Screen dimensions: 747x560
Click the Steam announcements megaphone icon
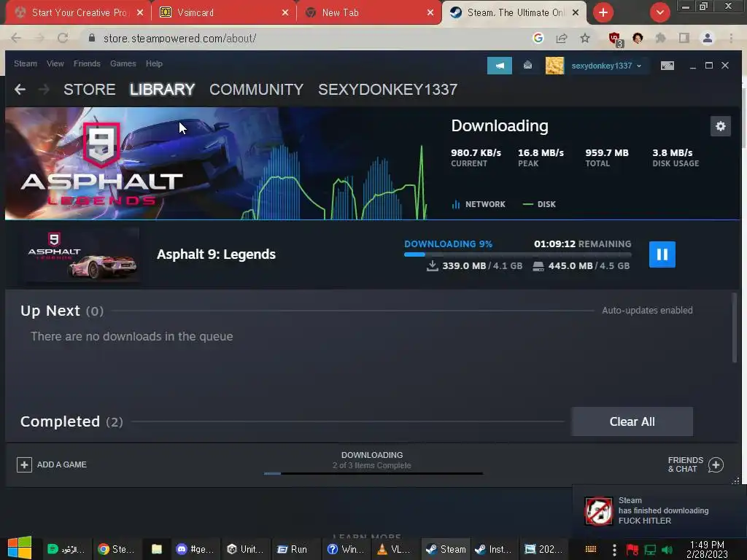[499, 66]
